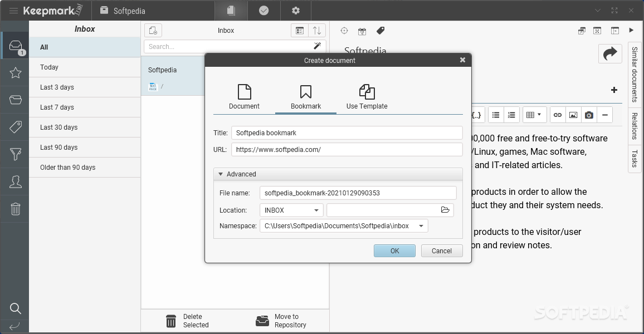Open the insert table dropdown
The height and width of the screenshot is (334, 644).
(x=534, y=115)
